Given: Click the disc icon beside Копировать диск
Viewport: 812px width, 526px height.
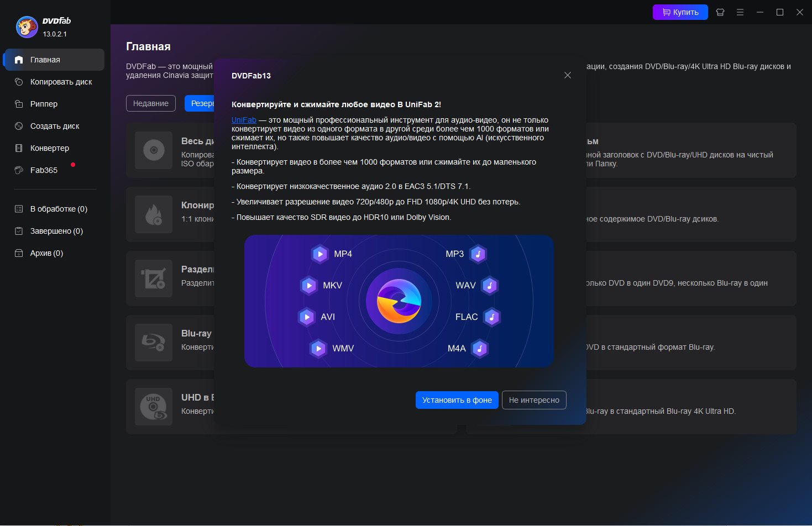Looking at the screenshot, I should tap(19, 82).
